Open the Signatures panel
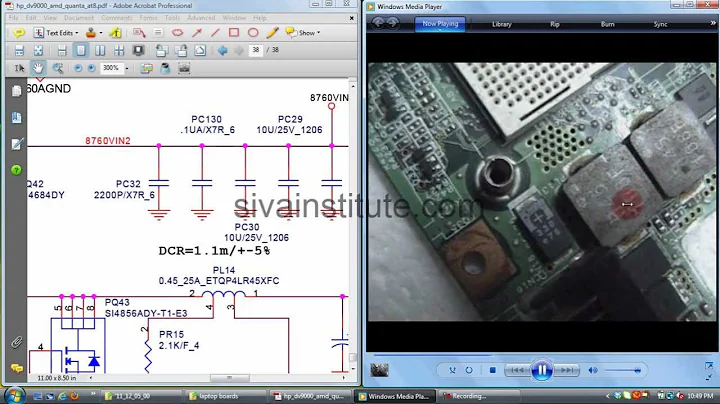Screen dimensions: 720x404 (x=17, y=144)
